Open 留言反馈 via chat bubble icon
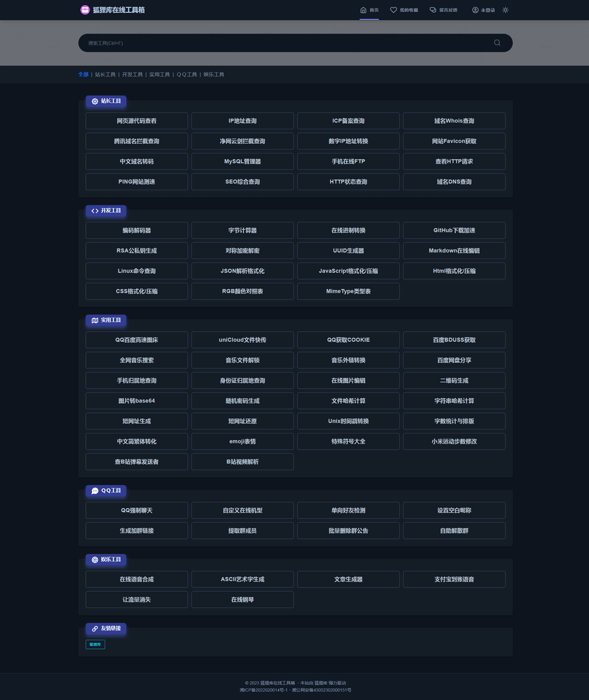The width and height of the screenshot is (589, 700). [433, 10]
